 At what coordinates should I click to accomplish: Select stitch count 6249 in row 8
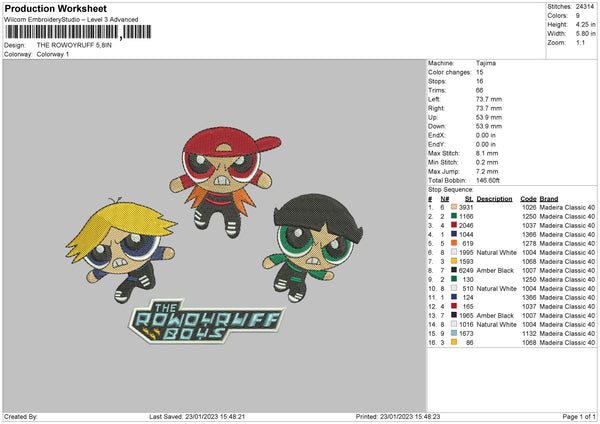pyautogui.click(x=466, y=271)
